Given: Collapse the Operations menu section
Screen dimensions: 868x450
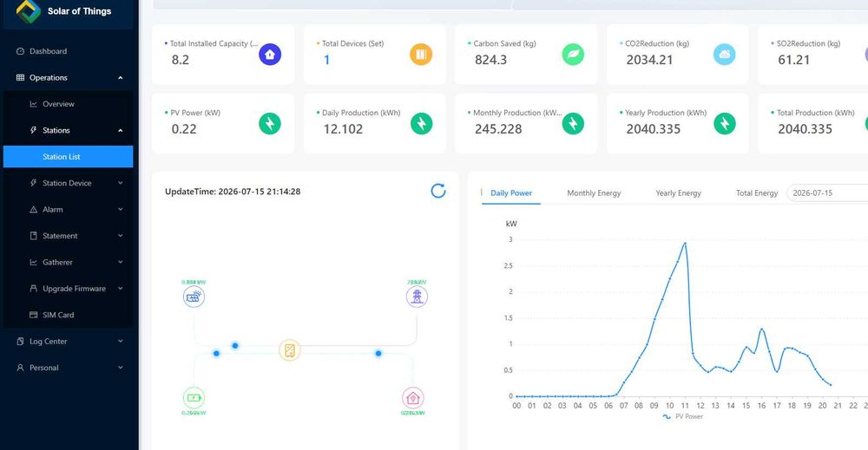Looking at the screenshot, I should pos(68,77).
